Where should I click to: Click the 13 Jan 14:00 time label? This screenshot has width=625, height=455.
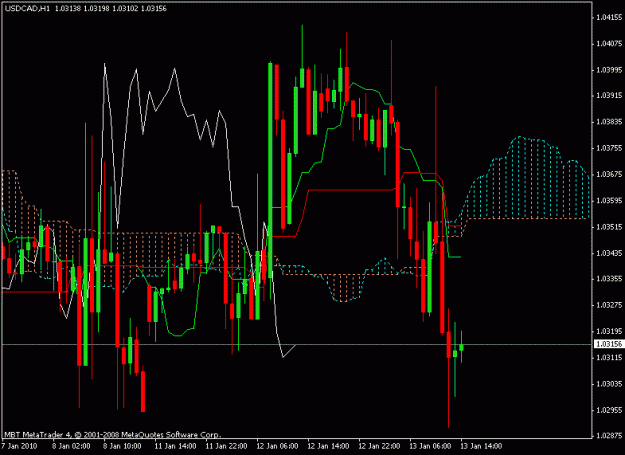[481, 446]
